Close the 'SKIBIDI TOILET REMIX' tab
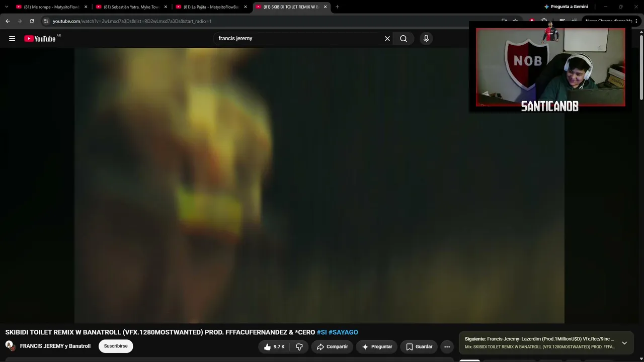This screenshot has width=644, height=362. pyautogui.click(x=325, y=7)
